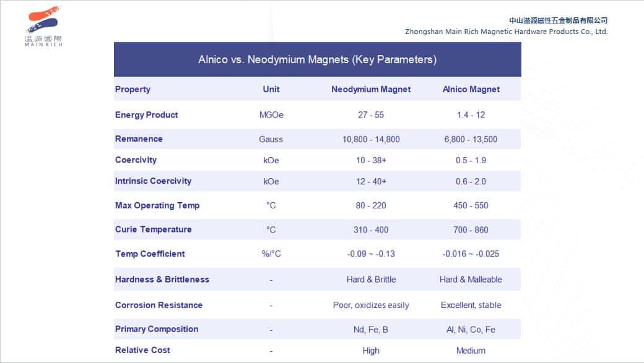Select the Nd, Fe, B composition cell
This screenshot has height=363, width=644.
[370, 329]
